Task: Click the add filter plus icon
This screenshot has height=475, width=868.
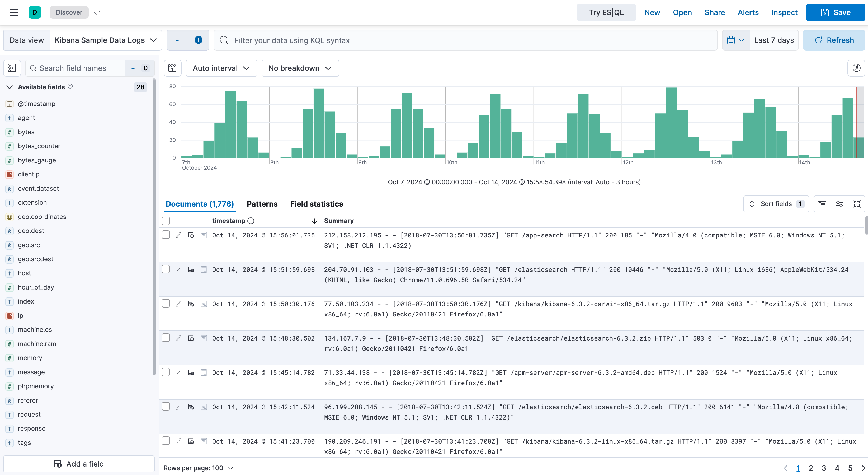Action: 198,40
